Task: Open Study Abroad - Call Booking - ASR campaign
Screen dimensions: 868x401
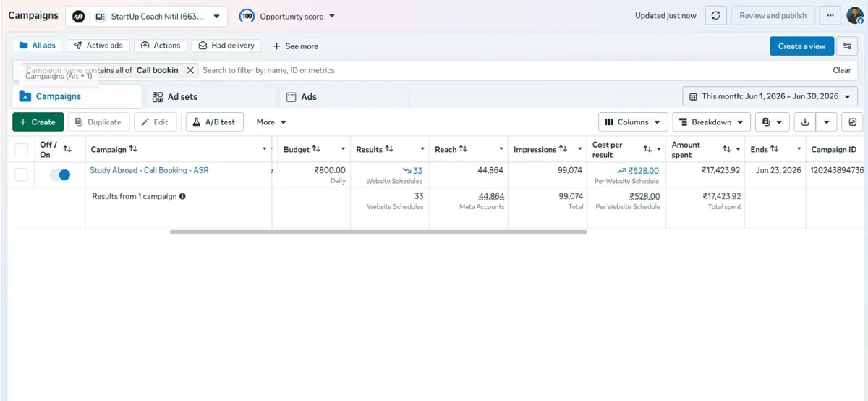Action: click(149, 170)
